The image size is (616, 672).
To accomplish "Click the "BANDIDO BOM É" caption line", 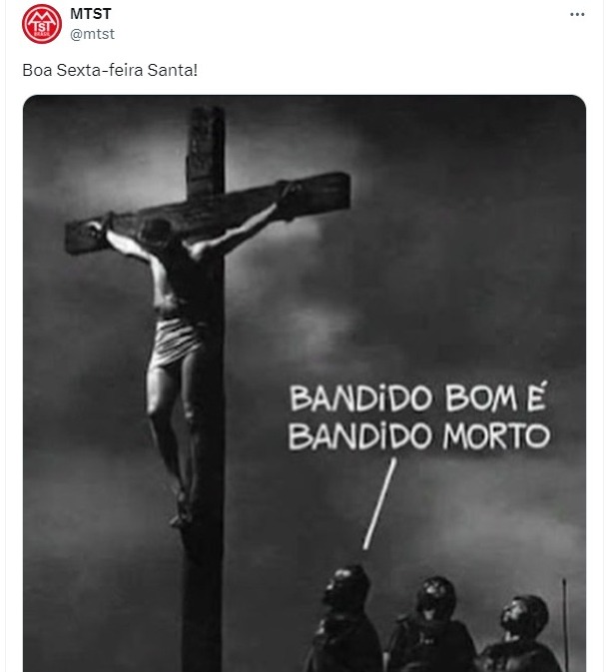I will click(418, 398).
